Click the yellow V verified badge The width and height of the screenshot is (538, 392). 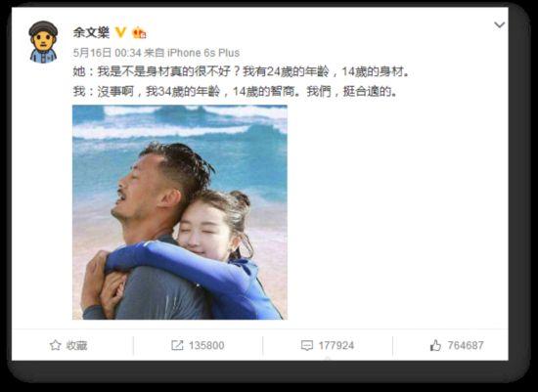(120, 32)
